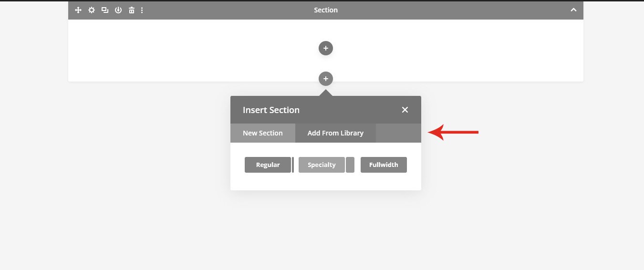Click the add section plus button below
This screenshot has height=270, width=644.
click(326, 79)
